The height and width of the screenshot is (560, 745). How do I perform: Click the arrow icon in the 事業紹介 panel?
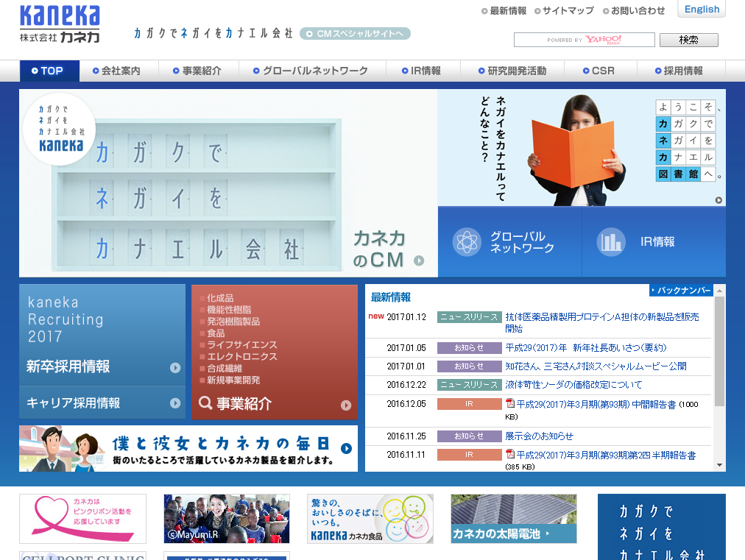[x=346, y=405]
